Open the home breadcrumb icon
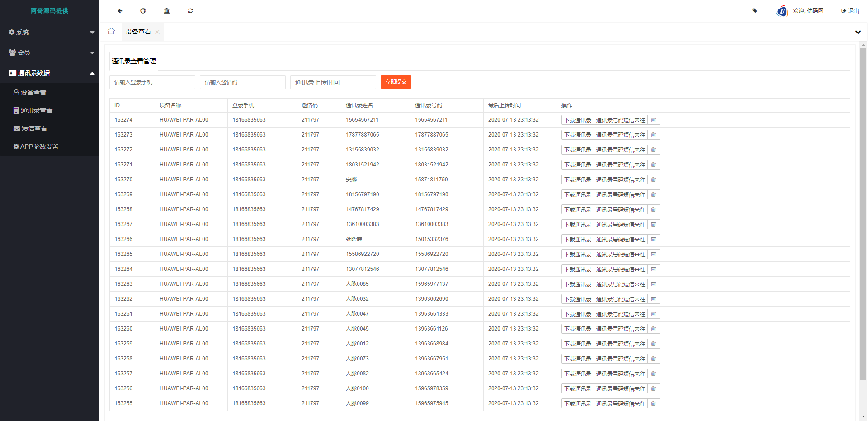This screenshot has width=868, height=421. 111,31
